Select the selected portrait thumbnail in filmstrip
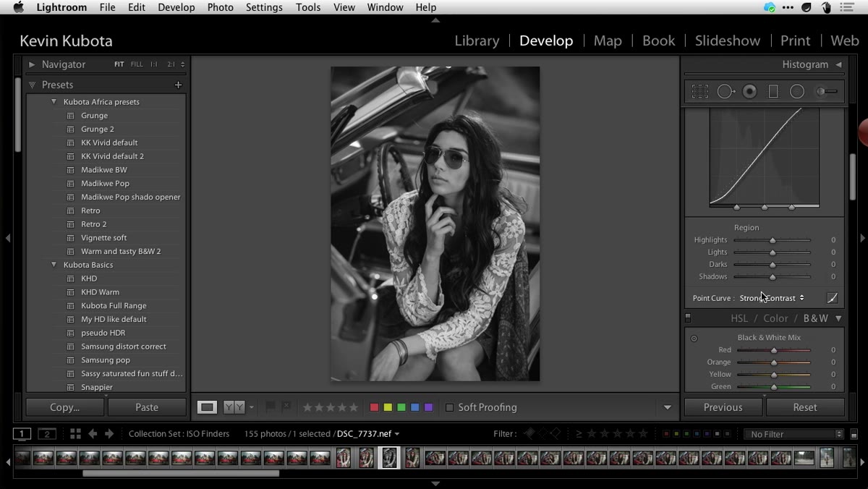Image resolution: width=868 pixels, height=489 pixels. (x=389, y=457)
